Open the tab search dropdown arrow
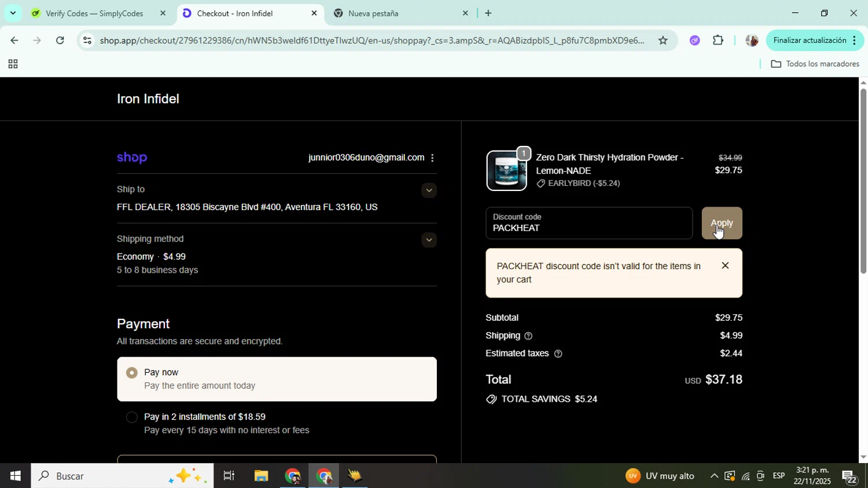The image size is (868, 488). coord(13,13)
